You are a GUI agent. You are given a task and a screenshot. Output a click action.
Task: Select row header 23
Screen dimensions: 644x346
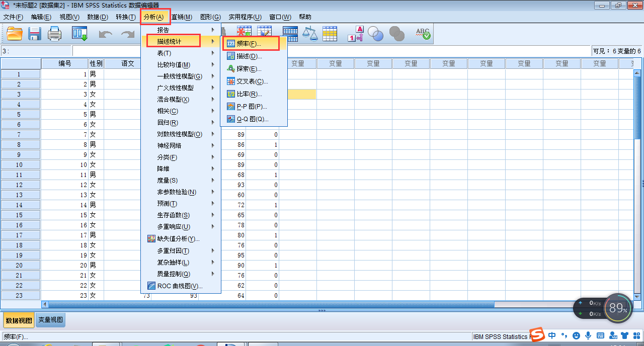[21, 295]
